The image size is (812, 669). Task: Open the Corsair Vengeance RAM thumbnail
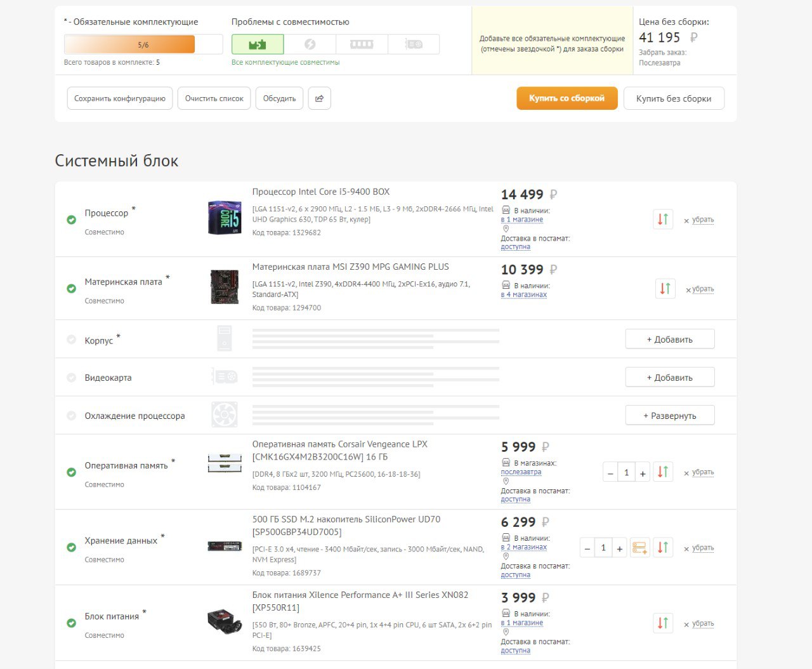pos(225,463)
